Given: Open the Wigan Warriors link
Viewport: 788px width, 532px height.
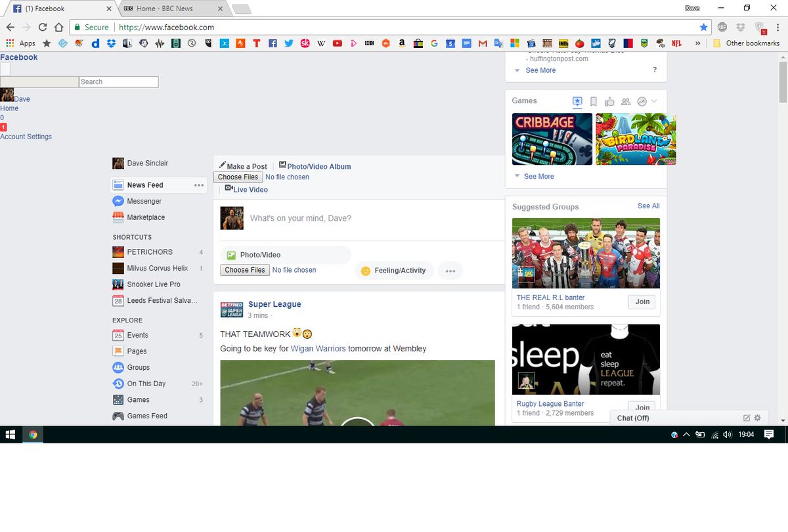Looking at the screenshot, I should click(x=318, y=349).
